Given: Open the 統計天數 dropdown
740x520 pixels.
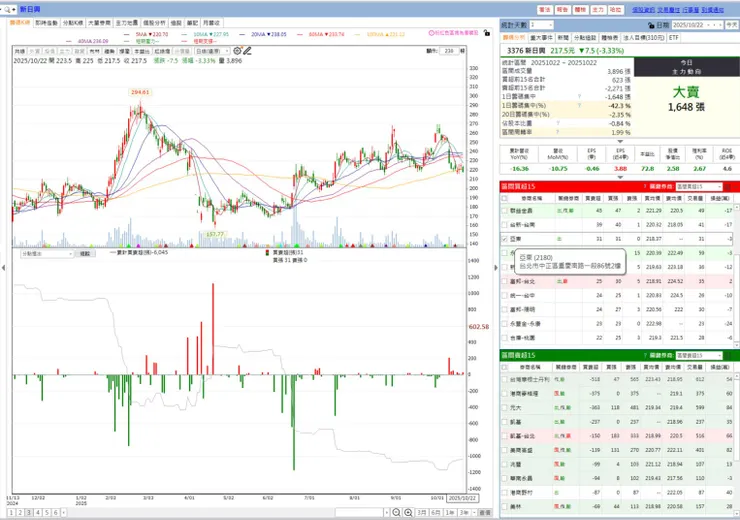Looking at the screenshot, I should point(541,25).
